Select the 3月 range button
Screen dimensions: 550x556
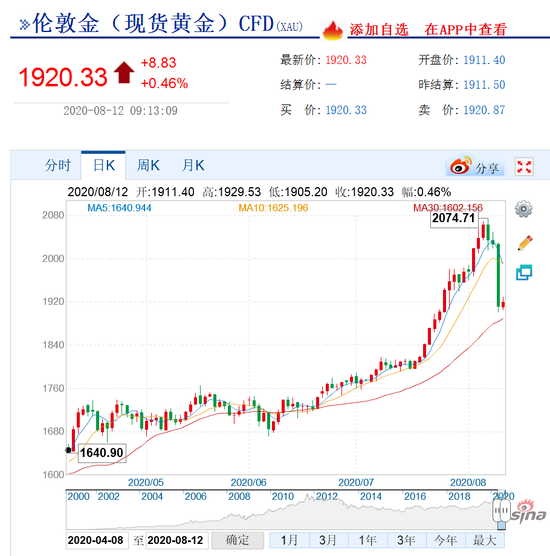point(328,540)
